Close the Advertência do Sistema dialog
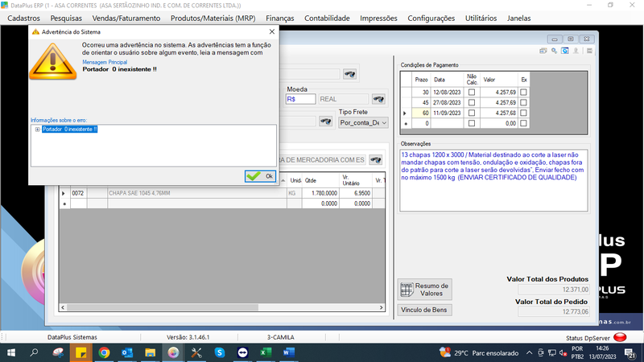Image resolution: width=644 pixels, height=362 pixels. (272, 31)
